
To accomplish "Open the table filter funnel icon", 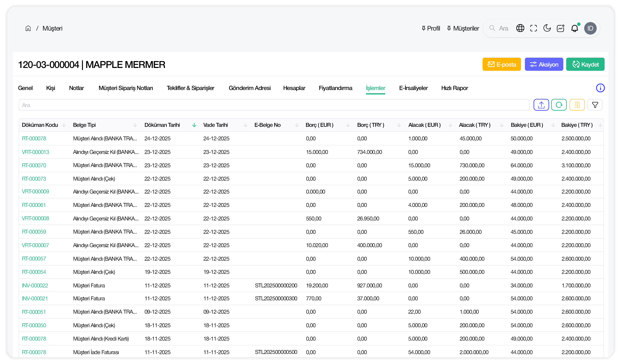I will (x=595, y=105).
